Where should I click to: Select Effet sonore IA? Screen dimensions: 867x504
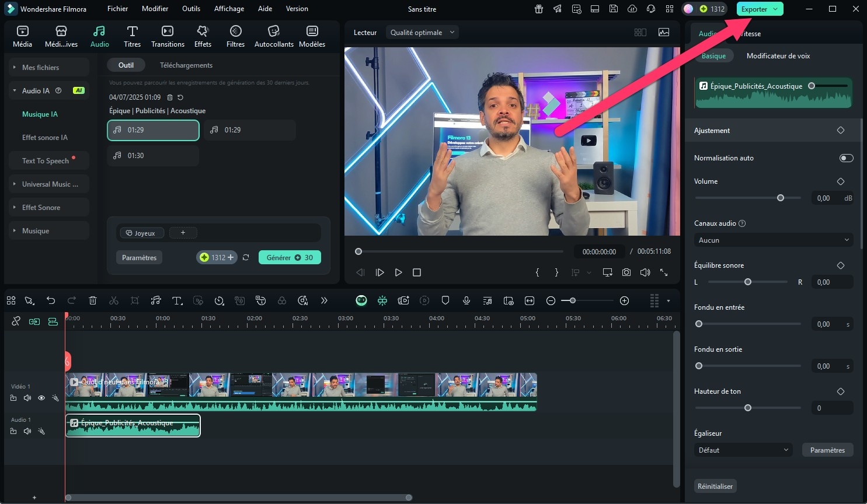(x=45, y=137)
